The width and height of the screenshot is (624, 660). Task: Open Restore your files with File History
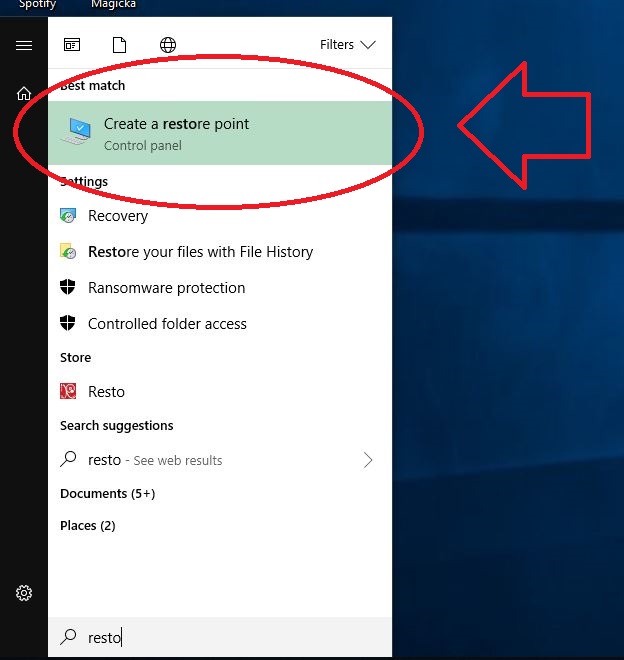pos(200,252)
